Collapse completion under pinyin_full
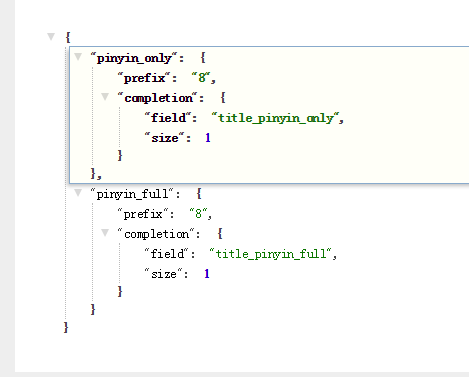Screen dimensions: 469x377 [x=105, y=232]
